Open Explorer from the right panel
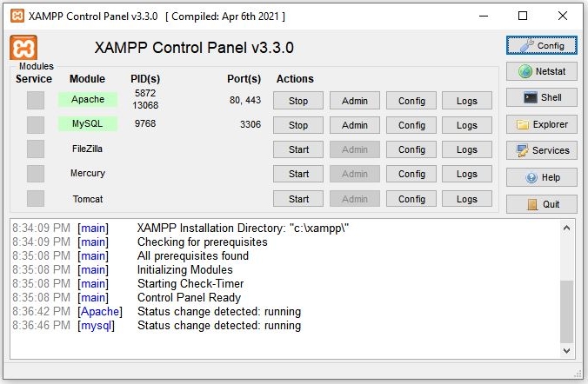Viewport: 588px width, 384px height. (x=542, y=124)
